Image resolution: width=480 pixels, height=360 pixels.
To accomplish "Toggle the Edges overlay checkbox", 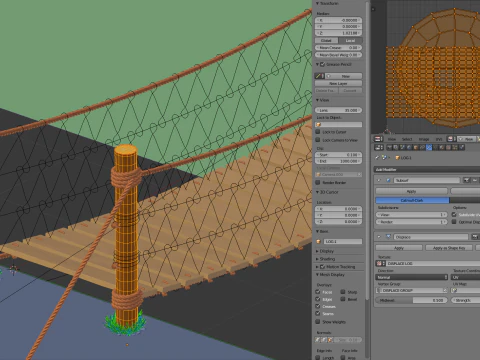I will (318, 299).
